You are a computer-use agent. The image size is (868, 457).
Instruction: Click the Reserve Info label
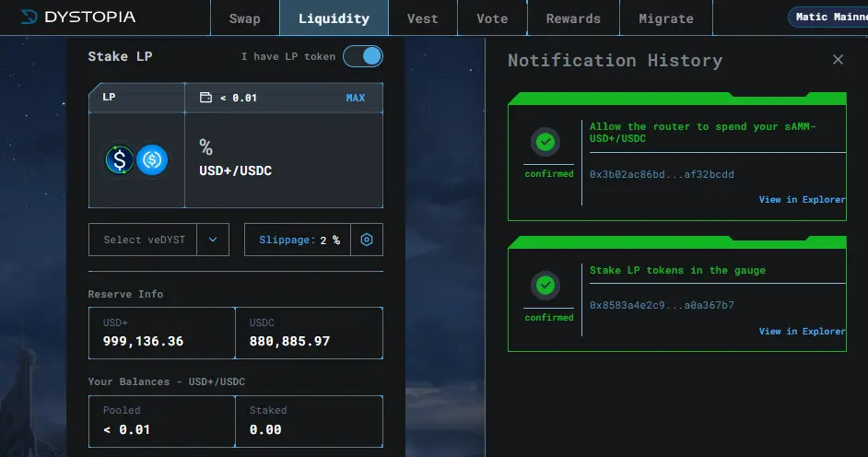125,294
